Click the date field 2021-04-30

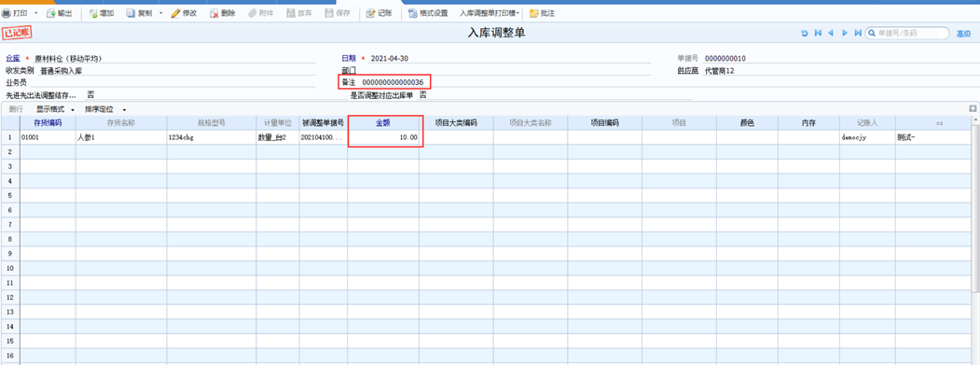click(x=510, y=59)
